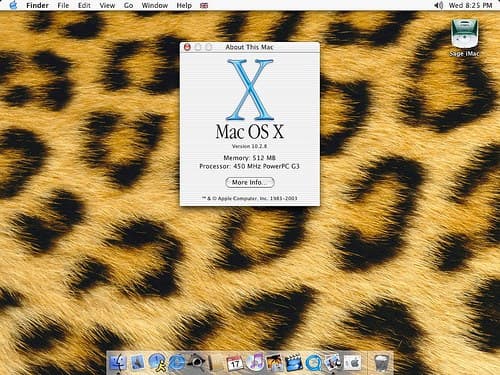Screen dimensions: 500x375
Task: Open the Preview app in the Dock
Action: 333,363
